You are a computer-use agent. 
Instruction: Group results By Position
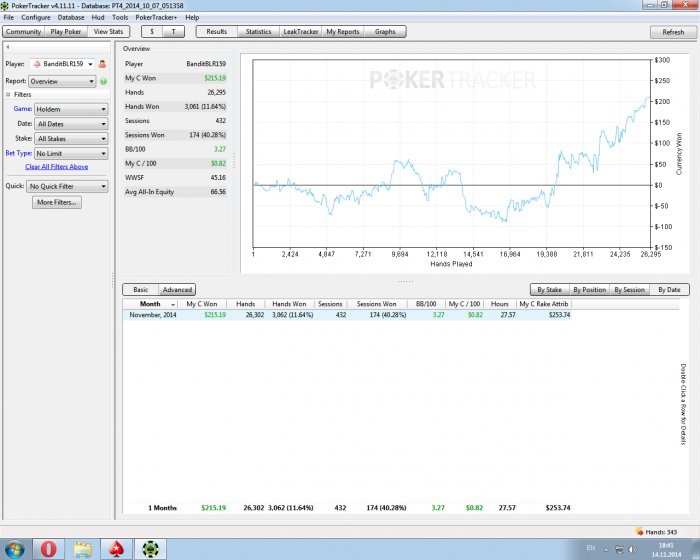[x=589, y=290]
